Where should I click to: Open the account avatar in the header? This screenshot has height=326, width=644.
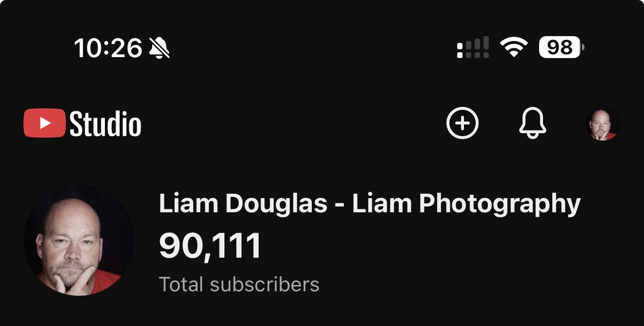tap(603, 123)
